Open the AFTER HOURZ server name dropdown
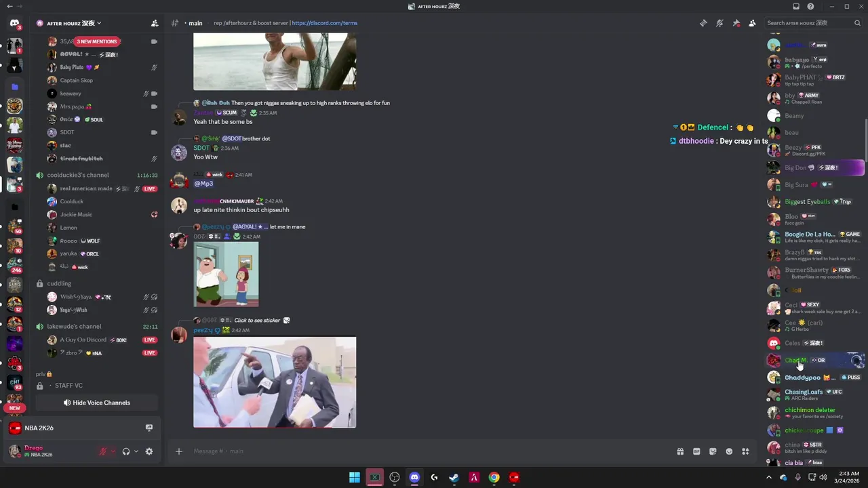The image size is (868, 488). click(x=75, y=23)
